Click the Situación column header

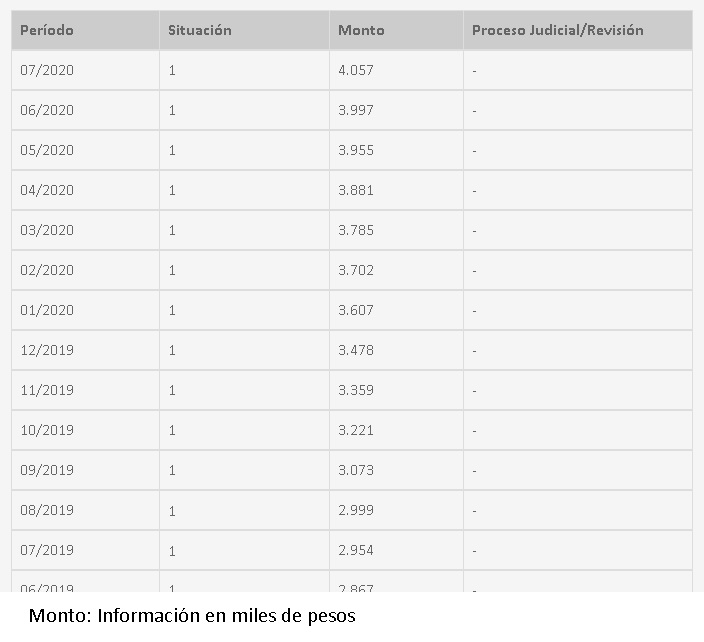244,30
